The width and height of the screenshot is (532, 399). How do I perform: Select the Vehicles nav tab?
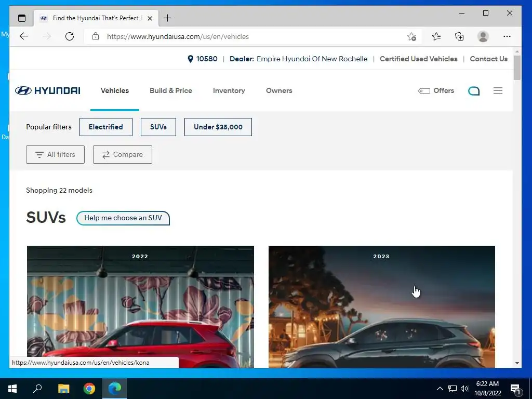pos(115,90)
